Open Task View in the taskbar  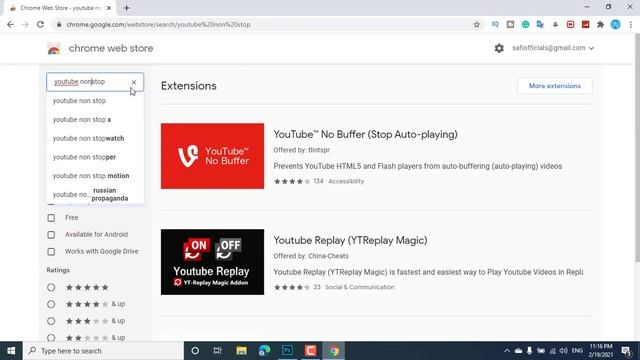click(218, 351)
